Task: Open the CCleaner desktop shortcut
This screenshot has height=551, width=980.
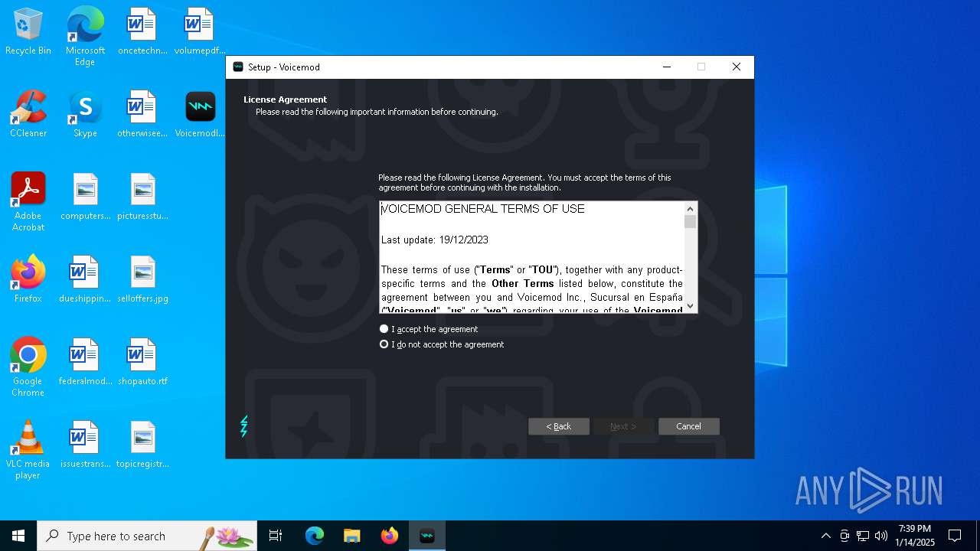Action: [x=28, y=114]
